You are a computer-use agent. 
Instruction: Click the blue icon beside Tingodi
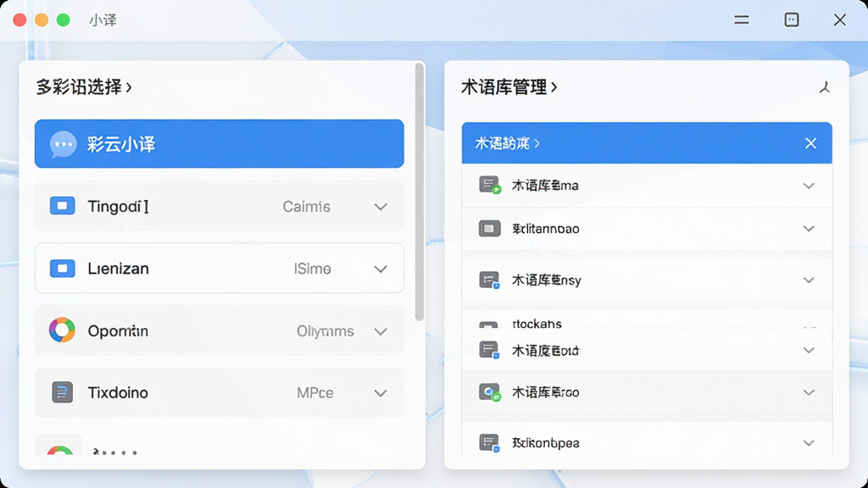[x=62, y=207]
